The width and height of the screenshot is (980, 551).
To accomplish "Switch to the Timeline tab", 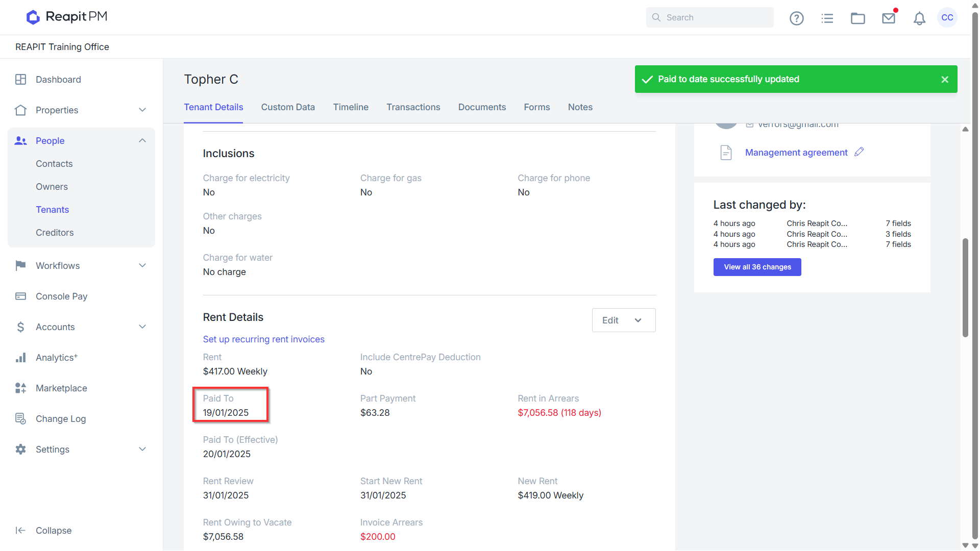I will pyautogui.click(x=351, y=107).
